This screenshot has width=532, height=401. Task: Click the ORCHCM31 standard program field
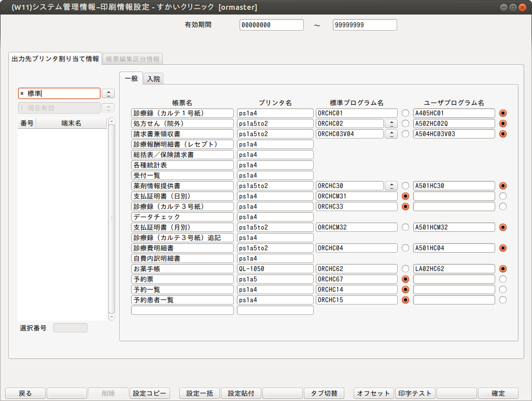[357, 196]
